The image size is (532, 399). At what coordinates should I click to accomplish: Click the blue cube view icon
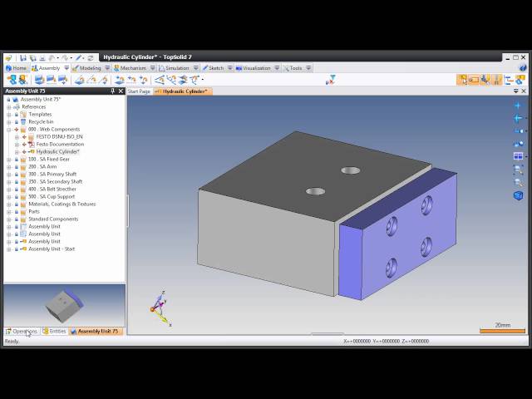click(518, 195)
